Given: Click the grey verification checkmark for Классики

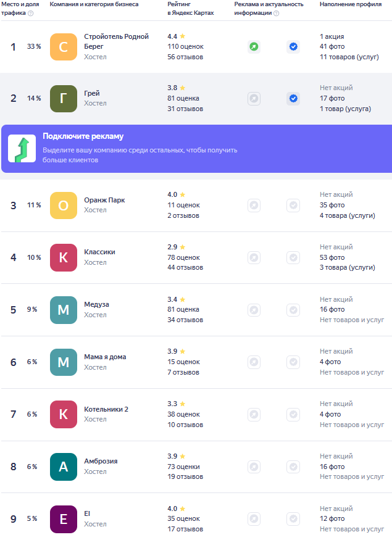Looking at the screenshot, I should (293, 257).
